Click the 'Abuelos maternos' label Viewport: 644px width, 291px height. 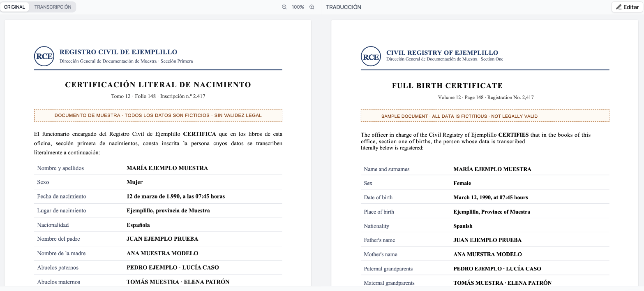coord(58,282)
